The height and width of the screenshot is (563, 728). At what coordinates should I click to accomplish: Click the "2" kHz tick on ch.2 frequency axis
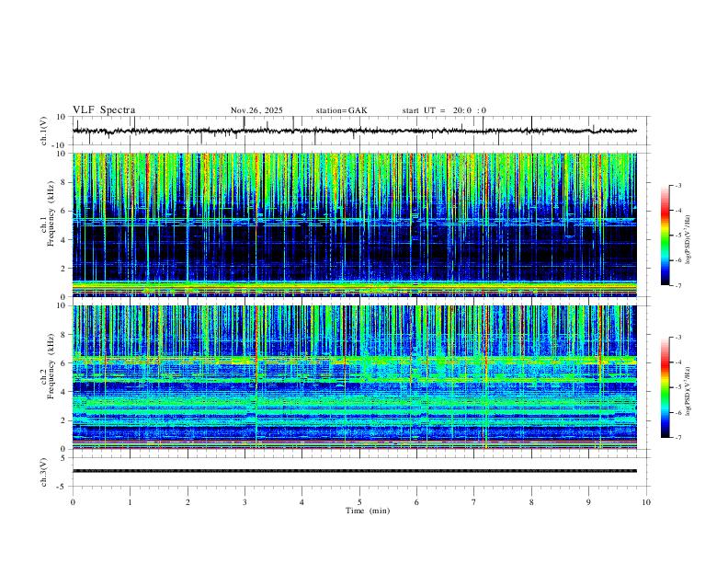point(63,420)
